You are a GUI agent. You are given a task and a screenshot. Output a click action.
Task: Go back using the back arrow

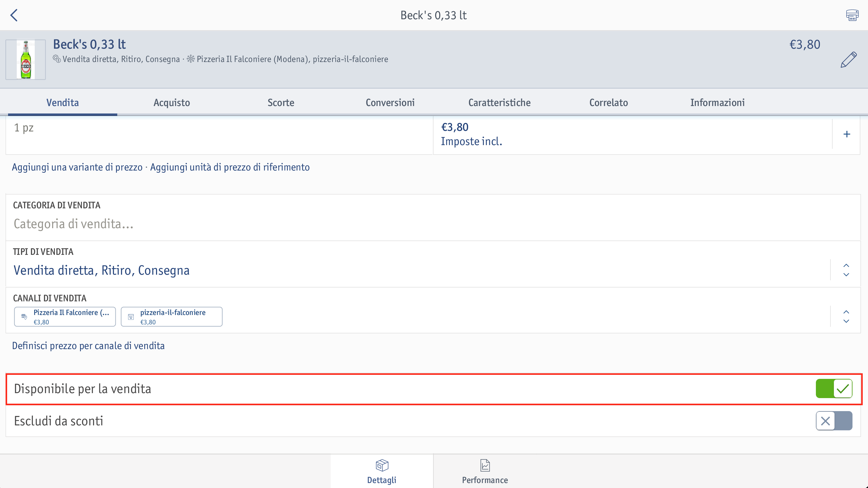14,15
